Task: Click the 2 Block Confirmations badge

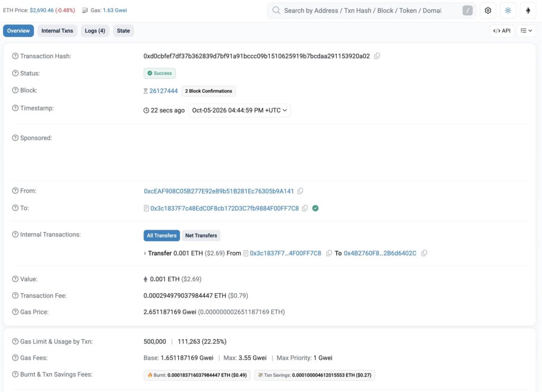Action: pyautogui.click(x=209, y=91)
